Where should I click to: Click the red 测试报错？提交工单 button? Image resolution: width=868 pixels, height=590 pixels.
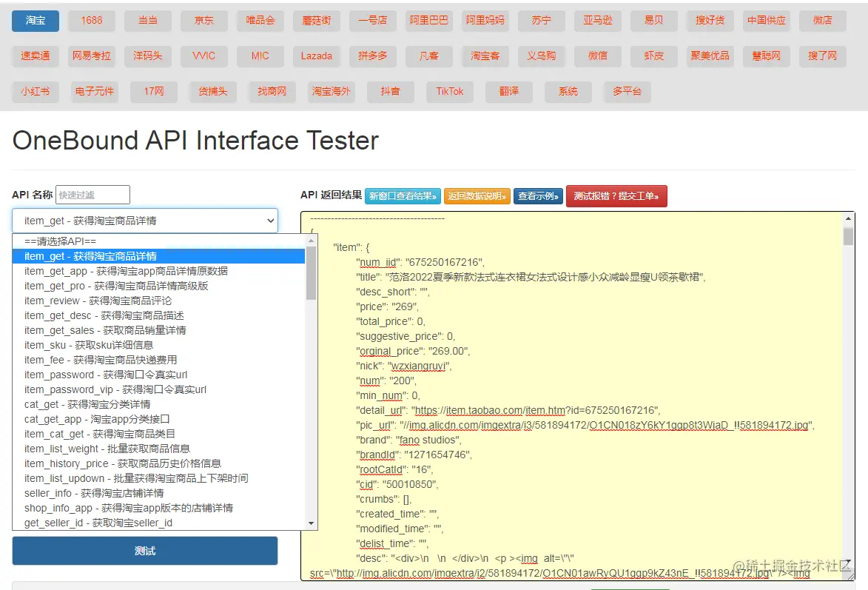(x=616, y=196)
